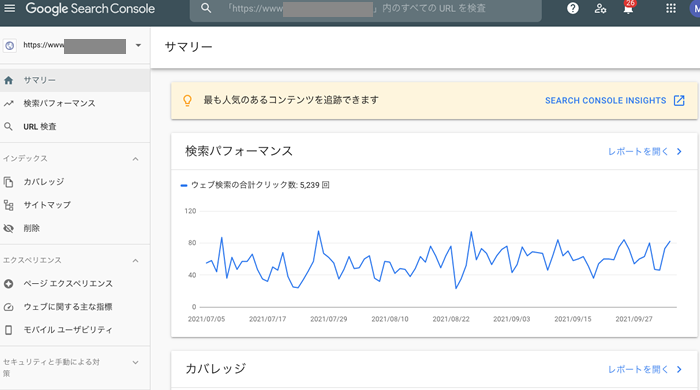Viewport: 700px width, 390px height.
Task: Open the SEARCH CONSOLE INSIGHTS link
Action: 605,100
